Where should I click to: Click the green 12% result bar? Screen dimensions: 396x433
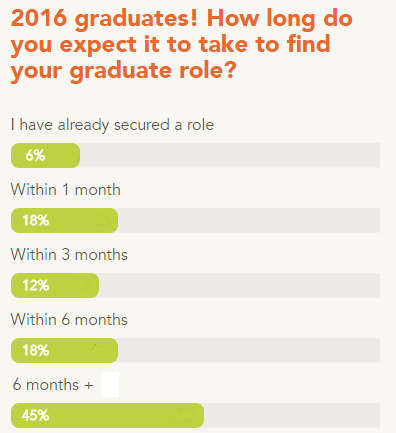click(x=55, y=285)
